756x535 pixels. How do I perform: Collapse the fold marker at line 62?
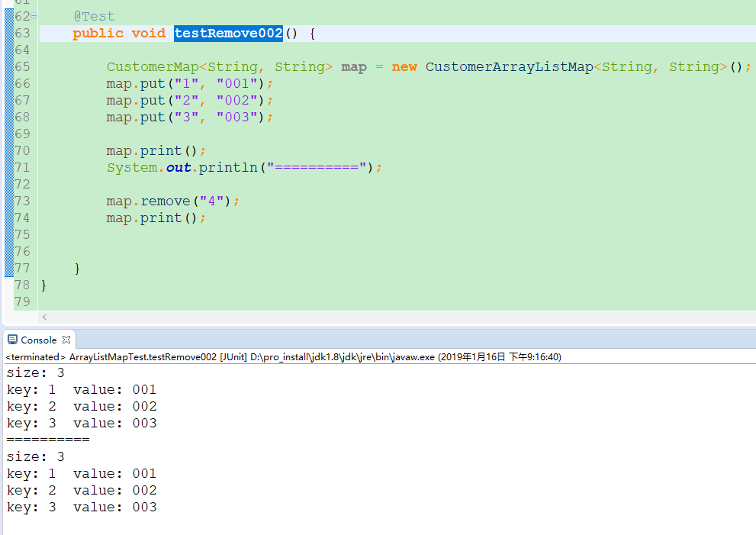click(x=34, y=16)
